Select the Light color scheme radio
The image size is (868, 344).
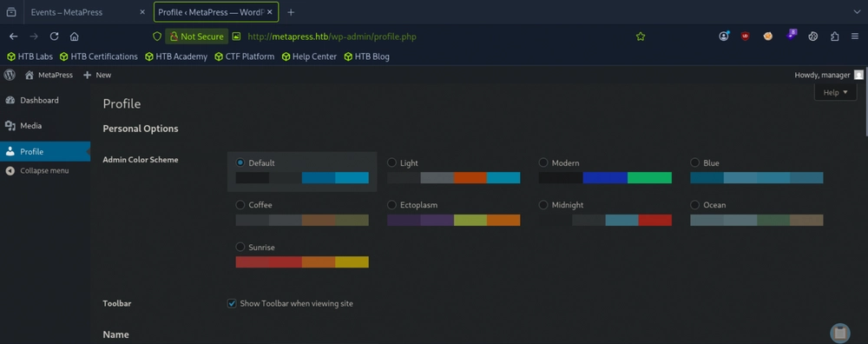pyautogui.click(x=392, y=162)
